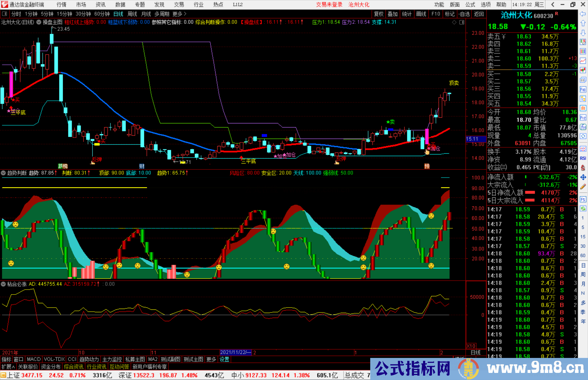
Task: Click the back arrow sidebar icon
Action: tap(583, 14)
